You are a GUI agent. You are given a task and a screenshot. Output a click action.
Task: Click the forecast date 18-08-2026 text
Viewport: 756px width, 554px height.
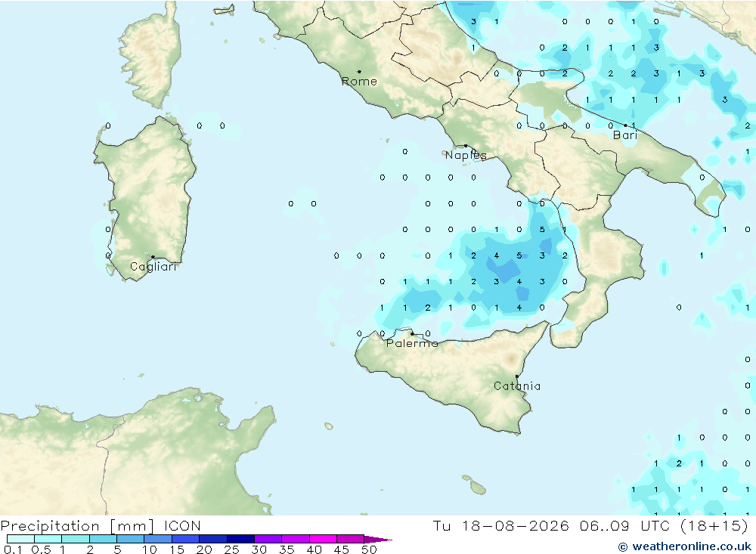(x=515, y=525)
